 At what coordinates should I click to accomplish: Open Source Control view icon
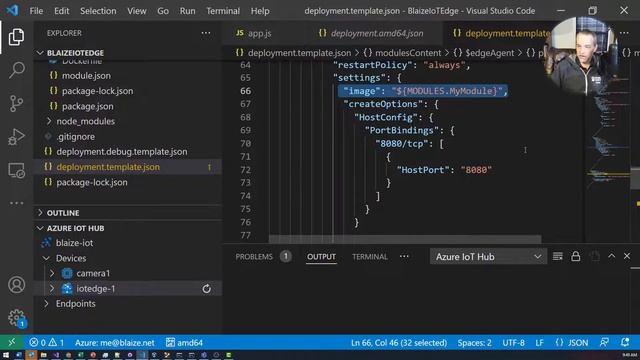(x=16, y=103)
